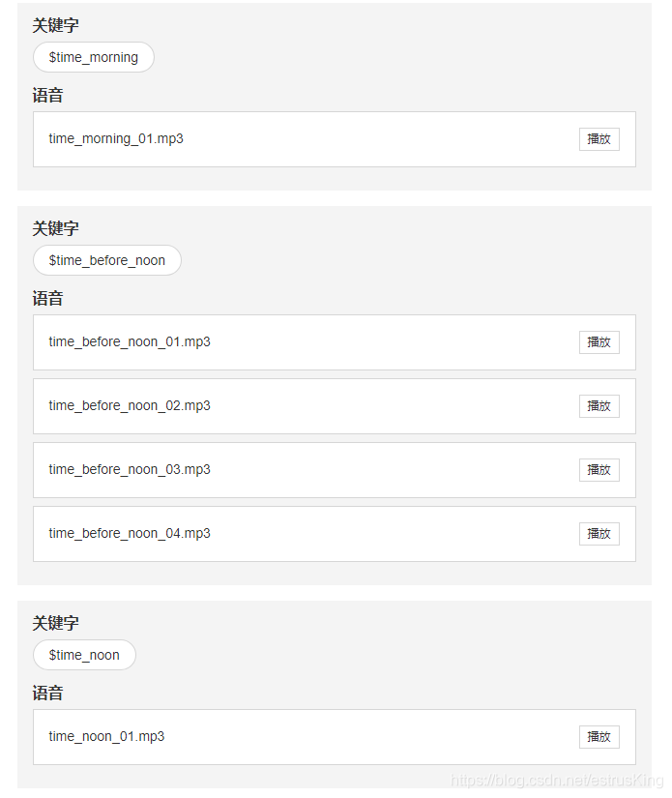Click the 语音 label under $time_noon
The image size is (672, 798).
click(48, 693)
